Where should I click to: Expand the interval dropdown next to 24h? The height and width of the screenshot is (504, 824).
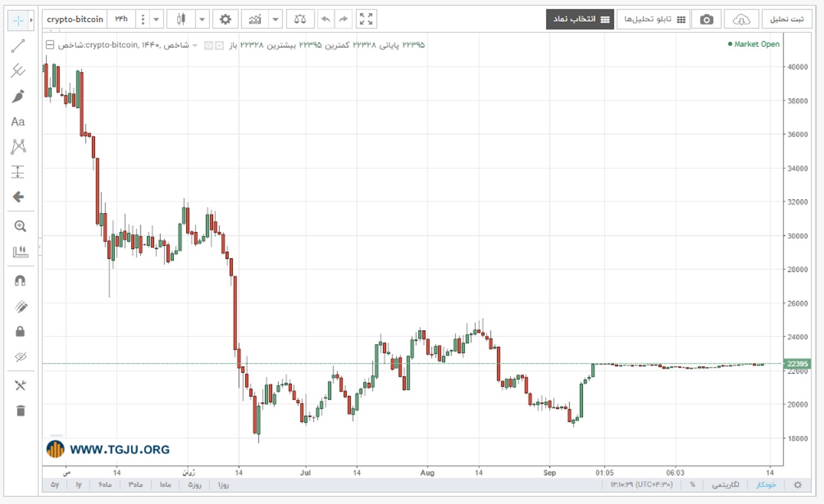click(x=157, y=19)
